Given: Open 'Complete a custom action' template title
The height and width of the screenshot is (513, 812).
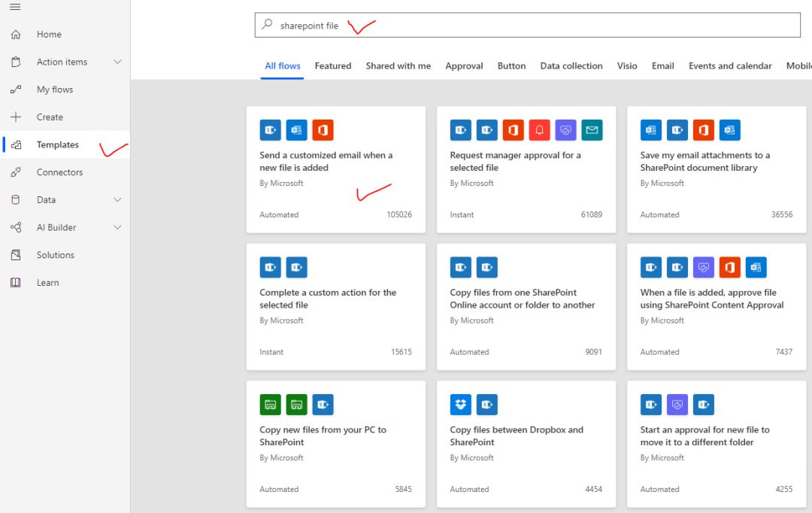Looking at the screenshot, I should coord(328,299).
